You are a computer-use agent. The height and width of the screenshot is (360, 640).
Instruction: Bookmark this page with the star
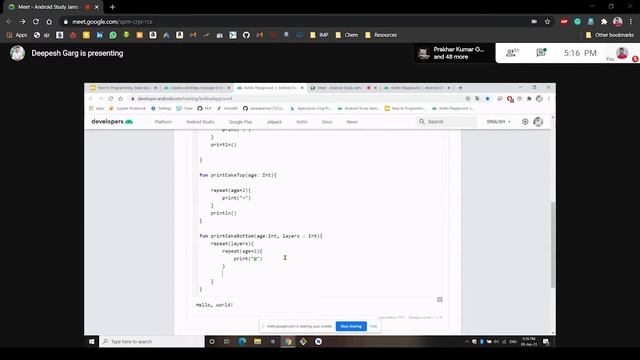click(547, 22)
